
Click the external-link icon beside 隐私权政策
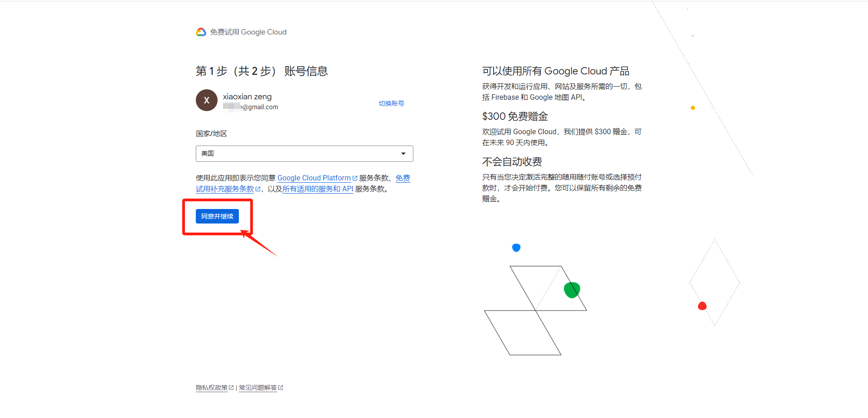pyautogui.click(x=231, y=388)
